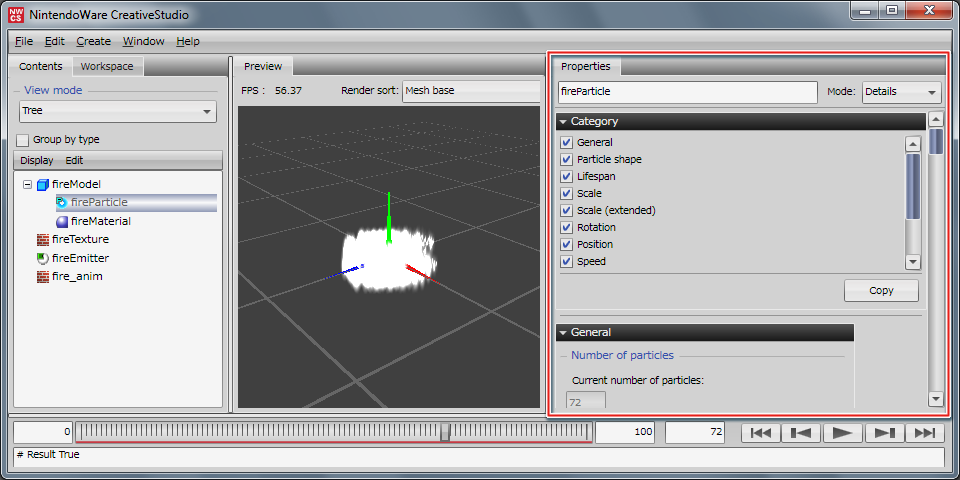Play the animation
The image size is (960, 480).
click(842, 433)
